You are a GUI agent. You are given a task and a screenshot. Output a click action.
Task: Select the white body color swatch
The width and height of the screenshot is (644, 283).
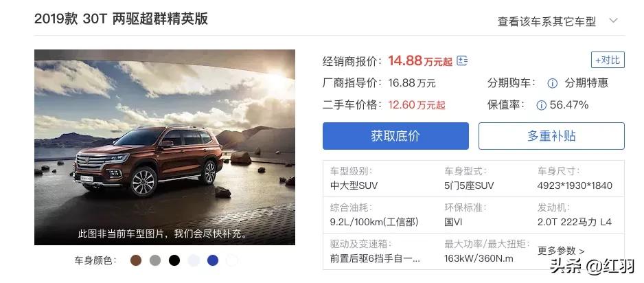pyautogui.click(x=232, y=260)
